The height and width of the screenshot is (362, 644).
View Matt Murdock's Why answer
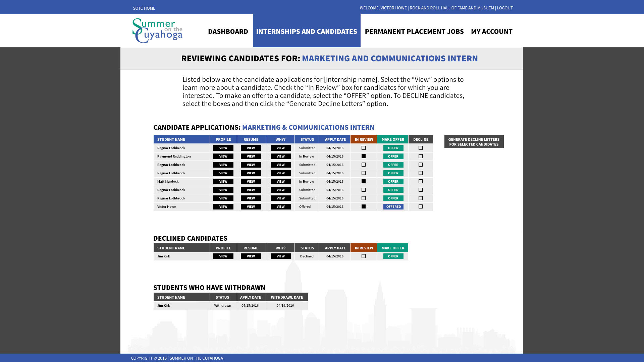[281, 181]
